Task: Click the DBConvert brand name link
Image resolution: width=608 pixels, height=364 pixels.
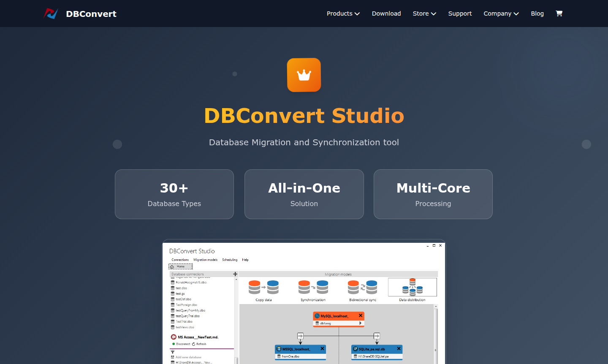Action: (x=91, y=14)
